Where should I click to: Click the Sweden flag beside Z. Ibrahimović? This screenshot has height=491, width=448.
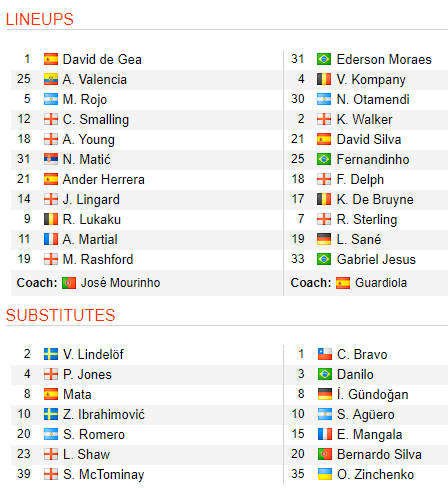pyautogui.click(x=51, y=414)
